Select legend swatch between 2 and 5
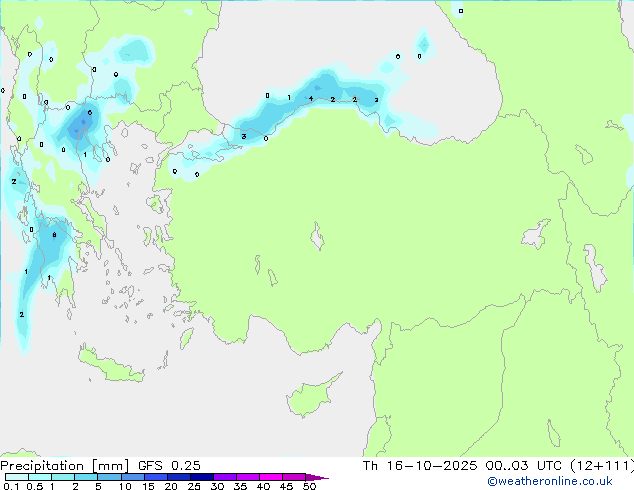634x490 pixels. [x=86, y=477]
